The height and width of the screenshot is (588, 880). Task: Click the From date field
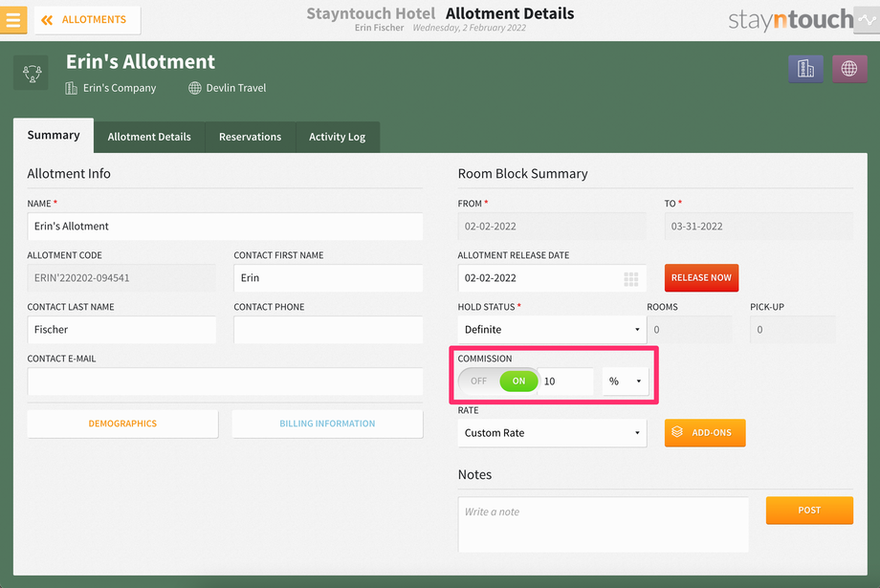point(552,226)
